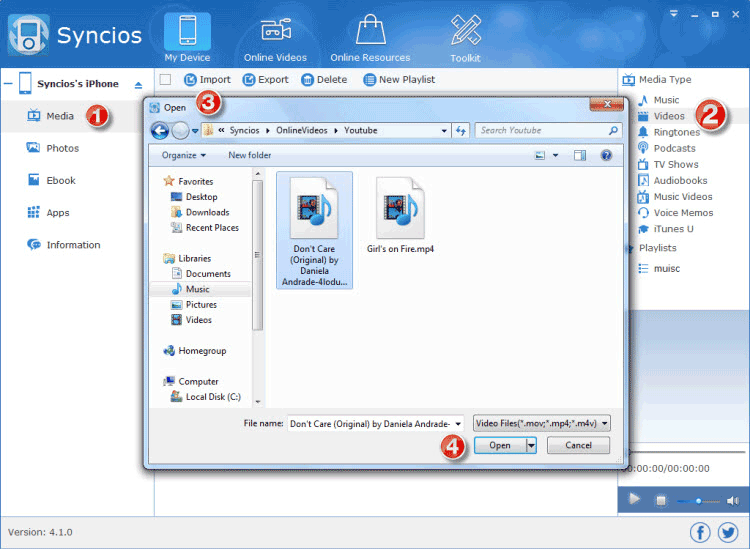Image resolution: width=750 pixels, height=549 pixels.
Task: Tick the select-all checkbox beside Import
Action: 165,79
